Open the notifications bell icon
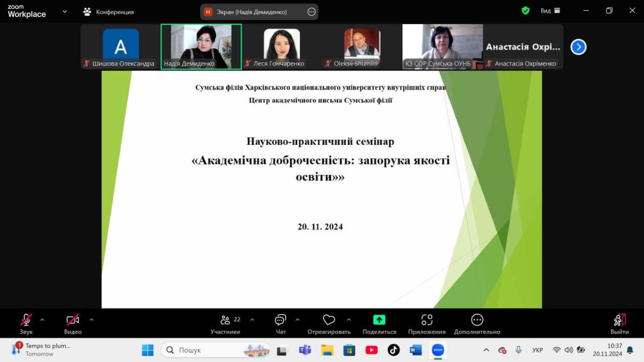Viewport: 644px width, 362px height. click(630, 350)
